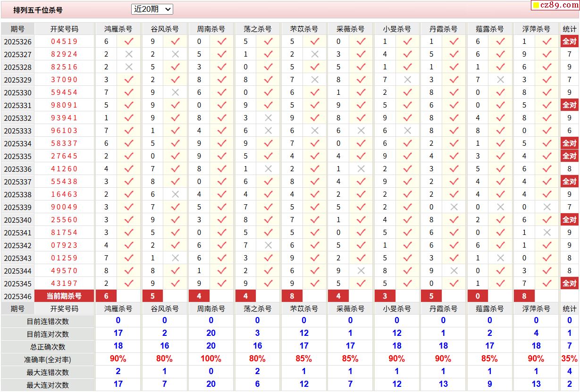This screenshot has height=392, width=580.
Task: Click the cross mark for 芣苡杀号 in row 2025329
Action: pyautogui.click(x=315, y=80)
